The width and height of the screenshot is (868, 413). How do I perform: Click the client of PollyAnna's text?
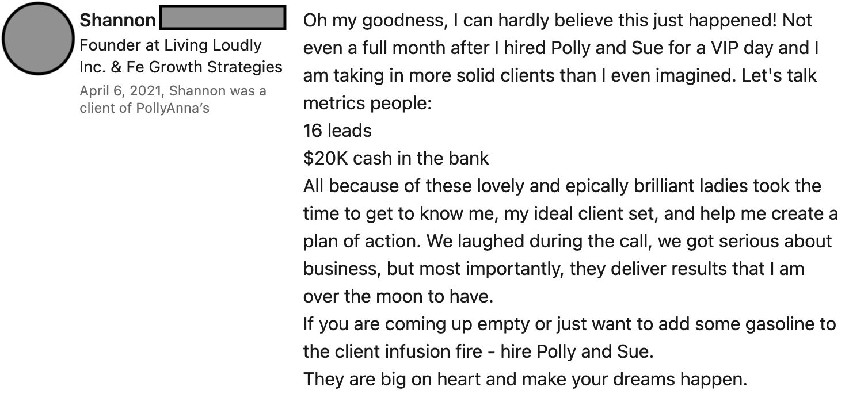[x=144, y=108]
